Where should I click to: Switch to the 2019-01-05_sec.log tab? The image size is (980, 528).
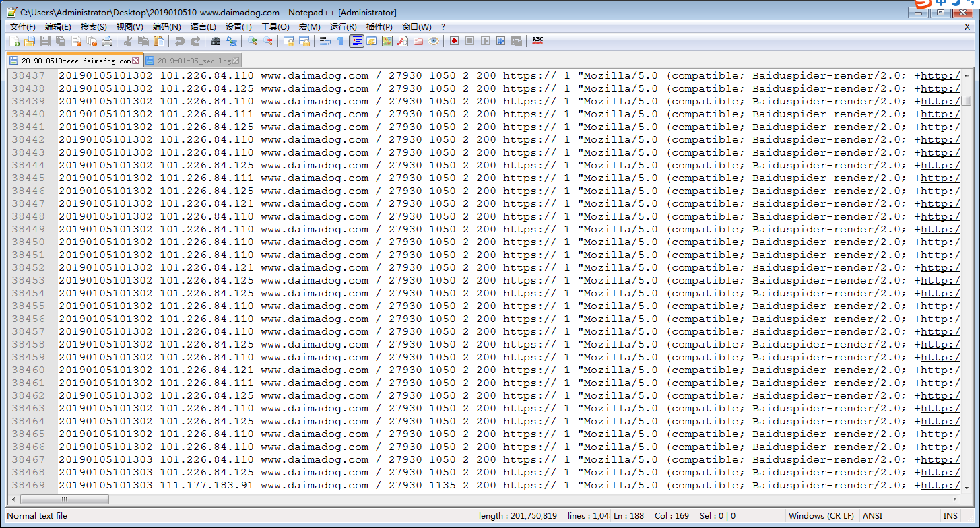pos(194,61)
